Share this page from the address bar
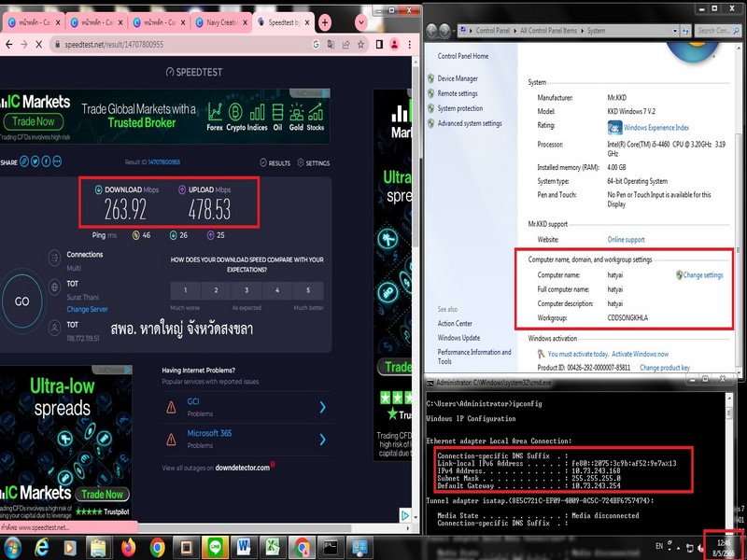Viewport: 747px width, 560px height. point(345,44)
